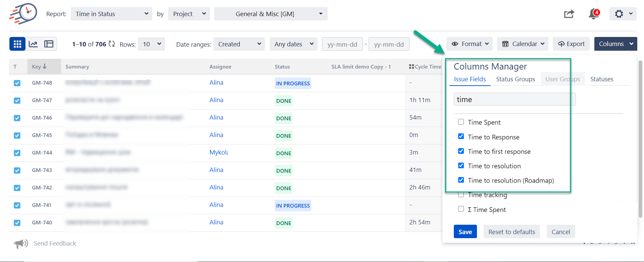Open the share report icon

[569, 14]
